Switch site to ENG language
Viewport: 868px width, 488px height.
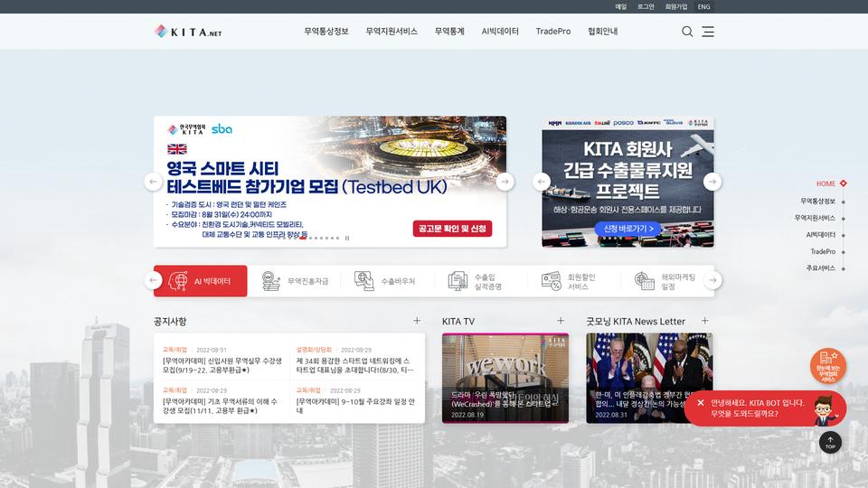pos(703,6)
